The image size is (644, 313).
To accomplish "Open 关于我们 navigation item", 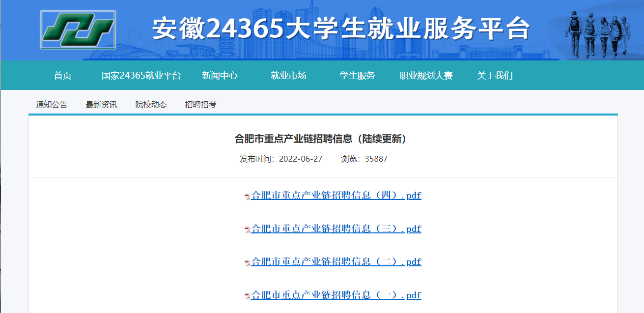I will 495,76.
